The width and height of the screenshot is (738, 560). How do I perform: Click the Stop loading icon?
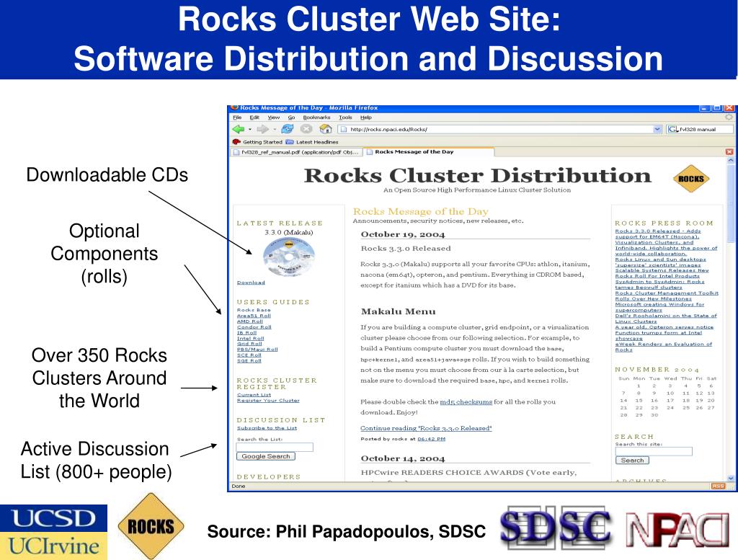pos(306,129)
